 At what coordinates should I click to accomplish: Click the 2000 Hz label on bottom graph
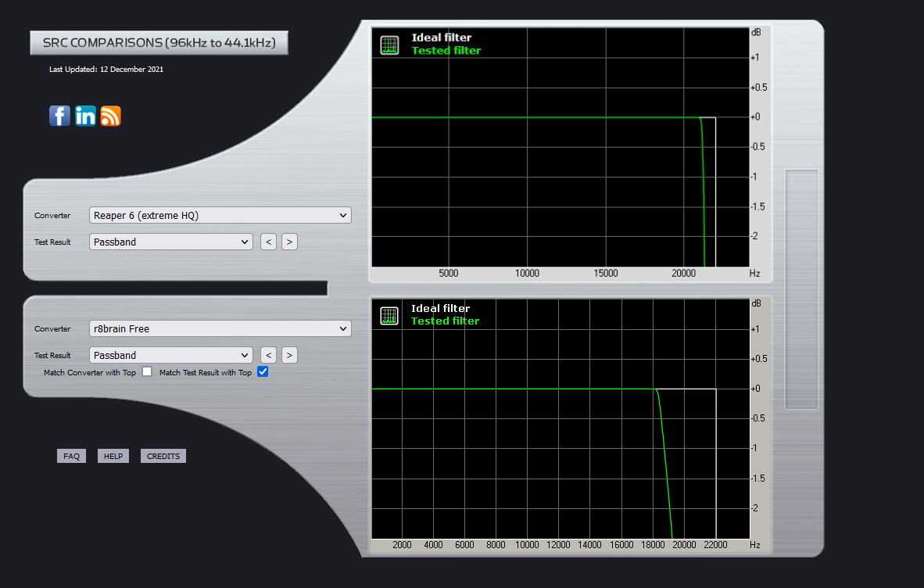coord(402,545)
